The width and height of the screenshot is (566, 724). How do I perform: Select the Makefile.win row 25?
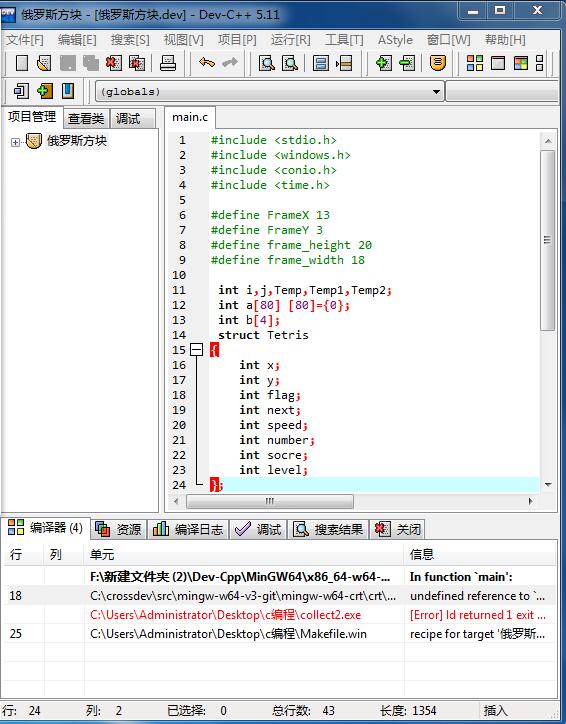tap(280, 634)
